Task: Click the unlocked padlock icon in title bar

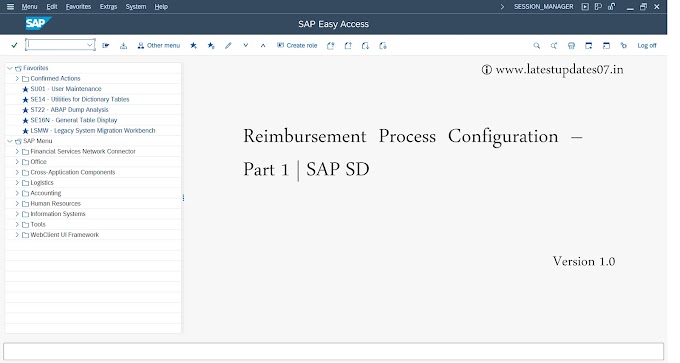Action: [611, 7]
